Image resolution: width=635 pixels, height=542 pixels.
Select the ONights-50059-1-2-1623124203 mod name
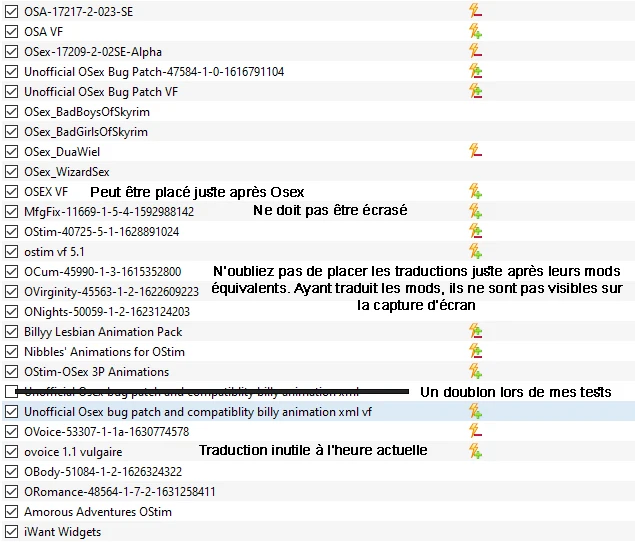coord(107,312)
